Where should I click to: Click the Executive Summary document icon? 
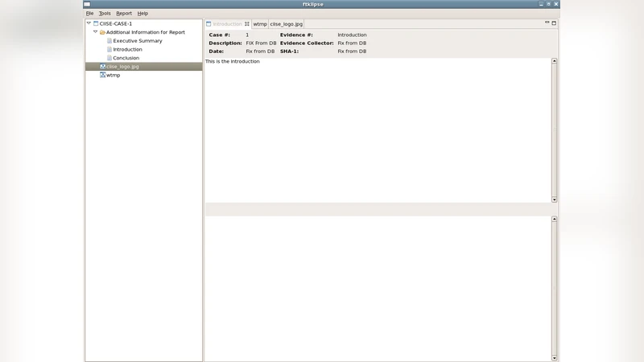click(109, 41)
